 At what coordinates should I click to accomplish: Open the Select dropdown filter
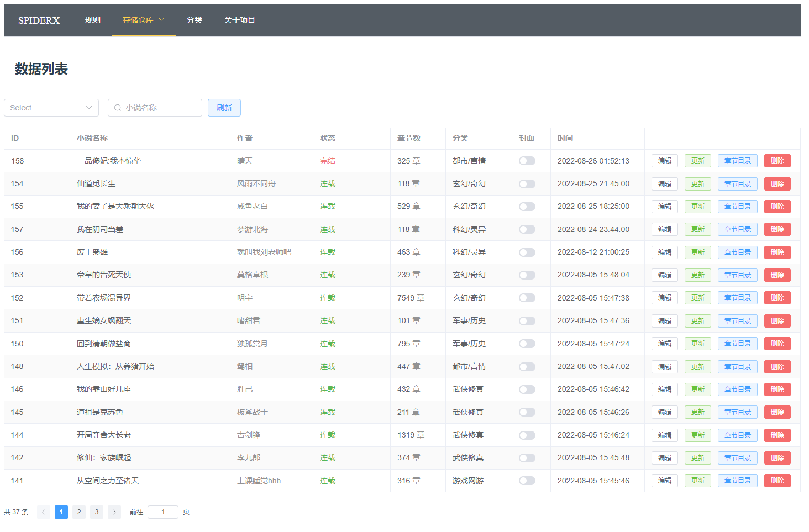pyautogui.click(x=51, y=108)
